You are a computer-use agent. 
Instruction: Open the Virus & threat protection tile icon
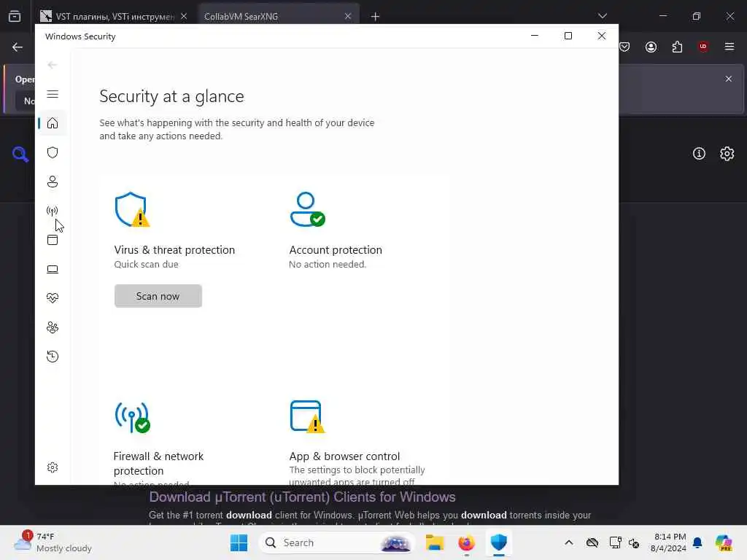(x=132, y=209)
